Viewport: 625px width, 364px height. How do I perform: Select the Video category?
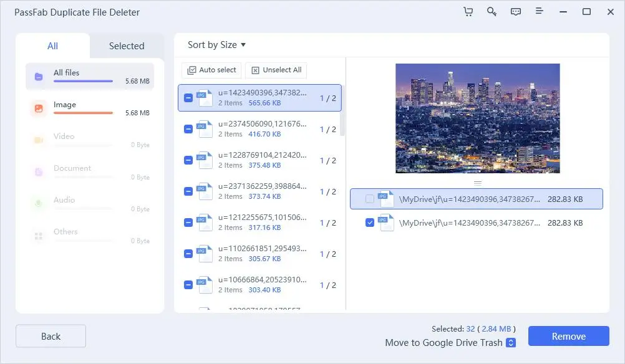click(x=90, y=140)
